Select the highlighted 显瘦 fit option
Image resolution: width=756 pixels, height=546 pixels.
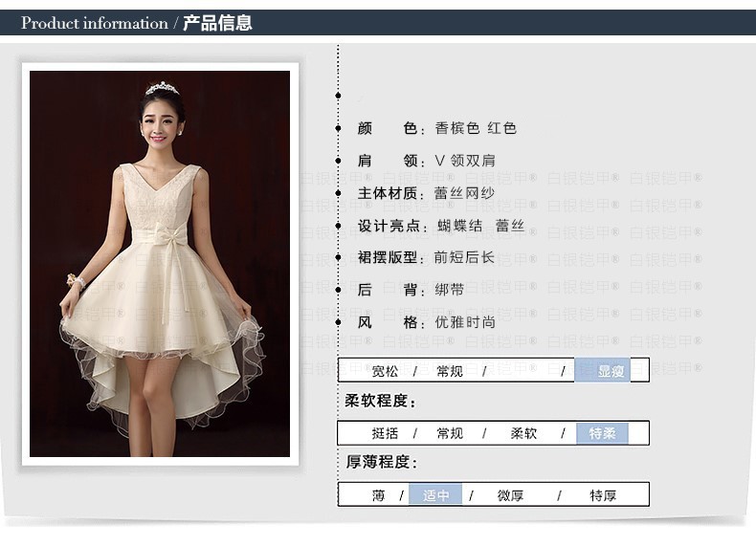pos(611,371)
